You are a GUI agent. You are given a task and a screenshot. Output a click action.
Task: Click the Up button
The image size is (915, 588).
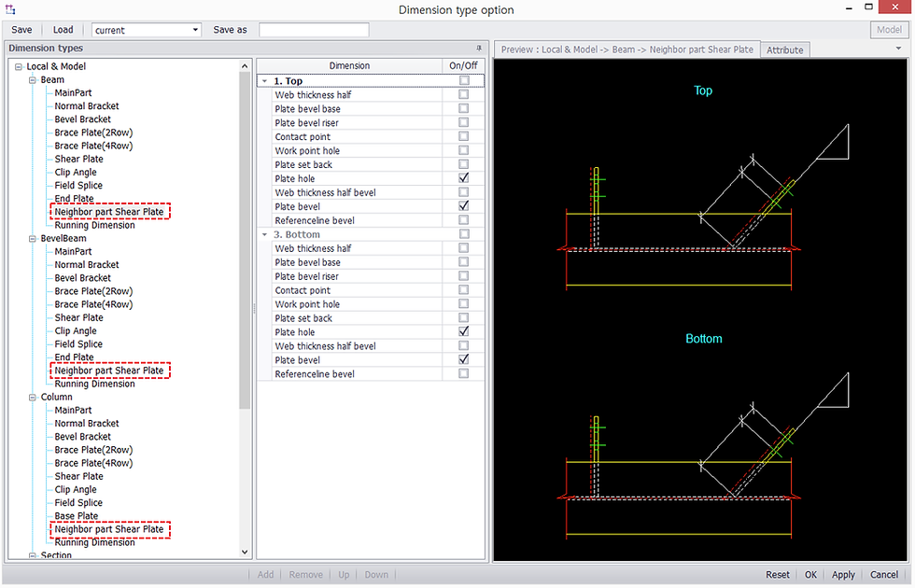tap(344, 575)
